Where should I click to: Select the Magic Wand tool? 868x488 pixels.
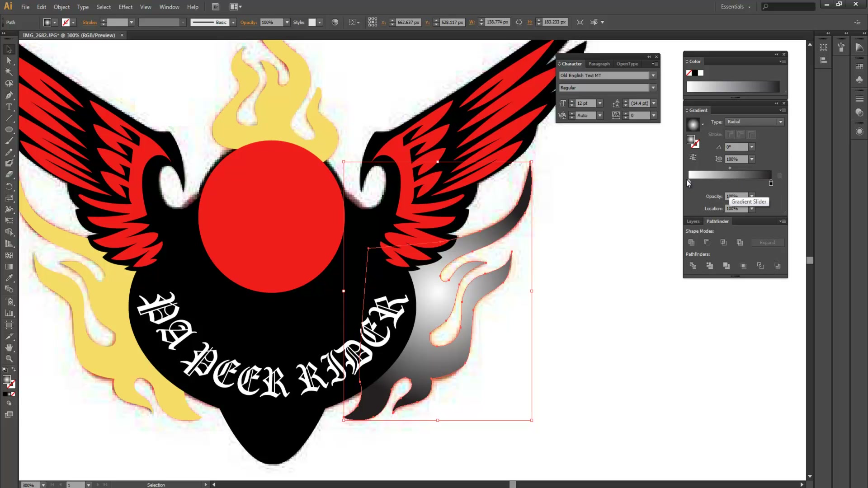[x=9, y=72]
